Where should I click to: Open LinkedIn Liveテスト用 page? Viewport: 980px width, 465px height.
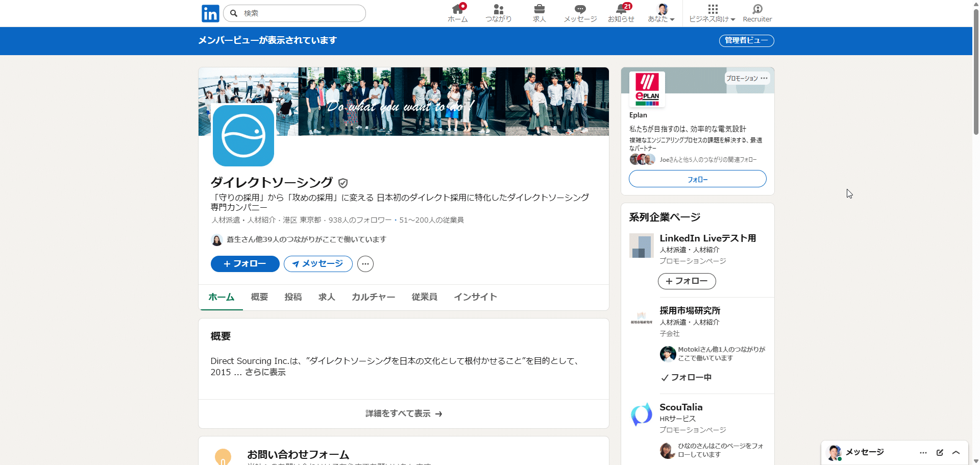tap(707, 238)
